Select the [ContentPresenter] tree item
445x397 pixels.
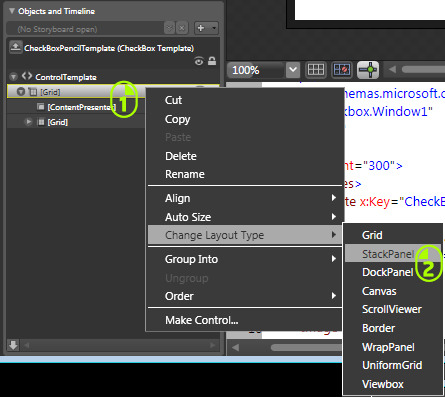point(81,107)
